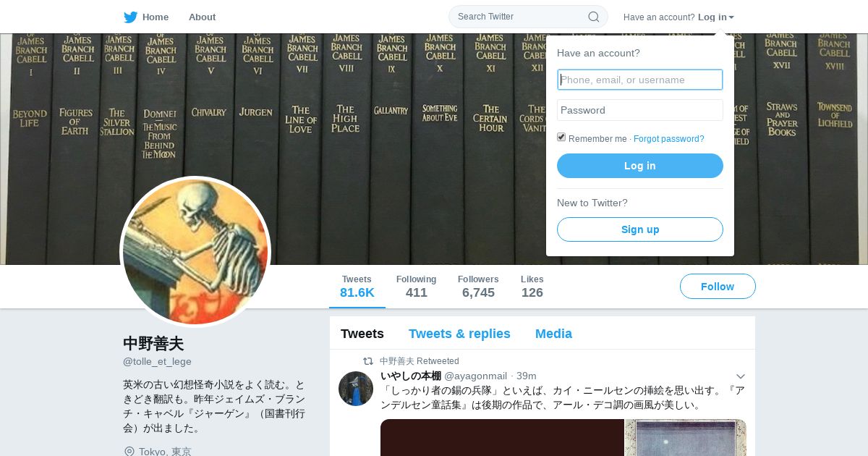Collapse the Log in dropdown caret
Viewport: 868px width, 456px height.
pos(731,17)
